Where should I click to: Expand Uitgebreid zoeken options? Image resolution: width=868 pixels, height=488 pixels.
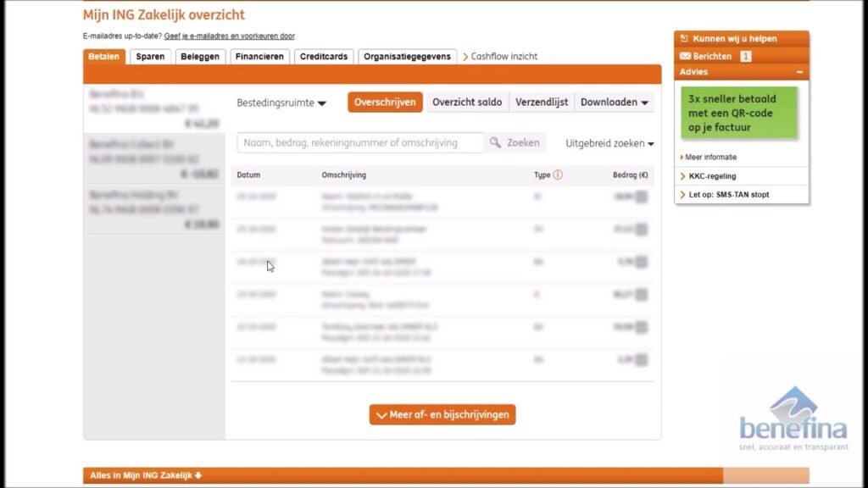(609, 144)
